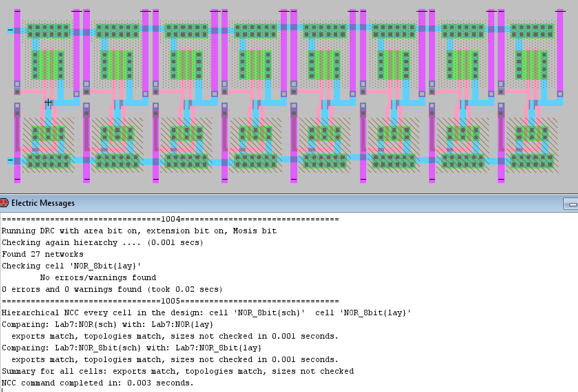578x392 pixels.
Task: Click the Electric Messages window icon
Action: pos(4,203)
